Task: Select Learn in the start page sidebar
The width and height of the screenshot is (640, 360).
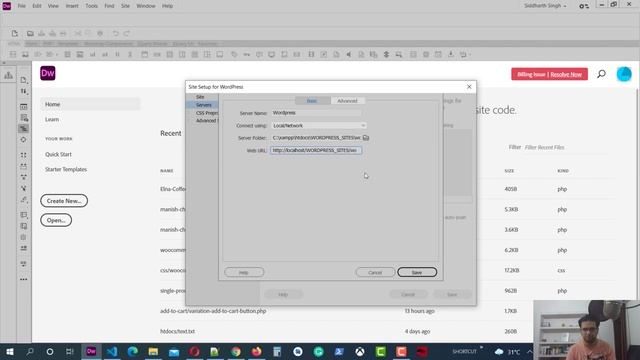Action: click(x=52, y=120)
